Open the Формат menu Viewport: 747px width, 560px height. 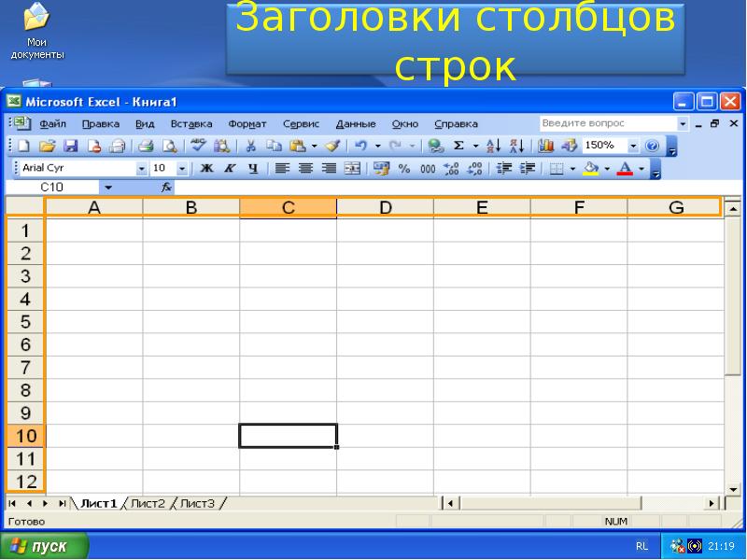tap(247, 123)
